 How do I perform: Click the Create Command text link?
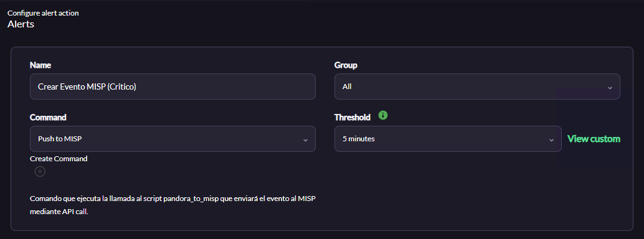click(x=59, y=159)
